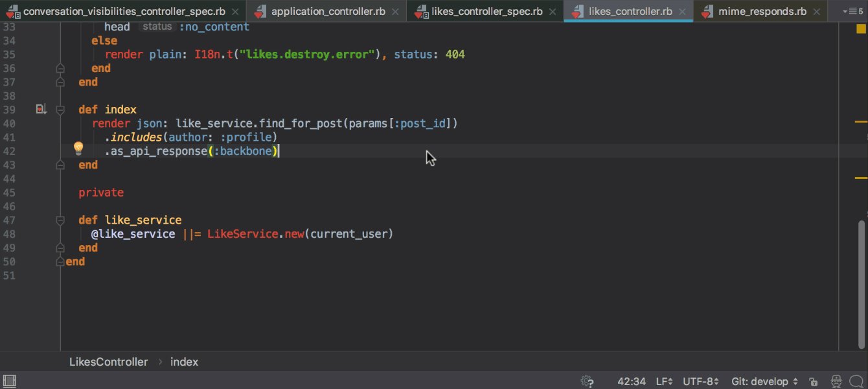Toggle the read-only lock icon in status bar
The height and width of the screenshot is (389, 868).
(813, 381)
